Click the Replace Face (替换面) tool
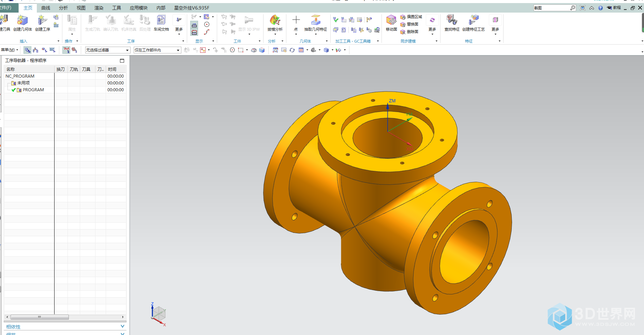 (409, 24)
